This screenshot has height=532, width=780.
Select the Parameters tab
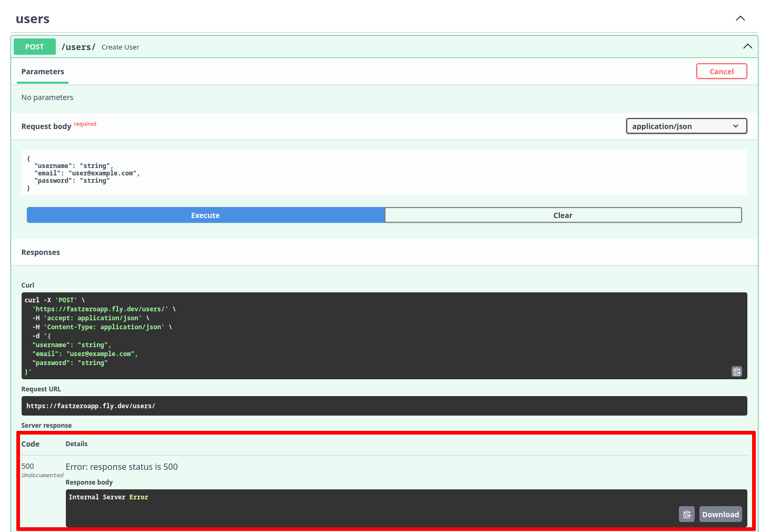click(43, 72)
